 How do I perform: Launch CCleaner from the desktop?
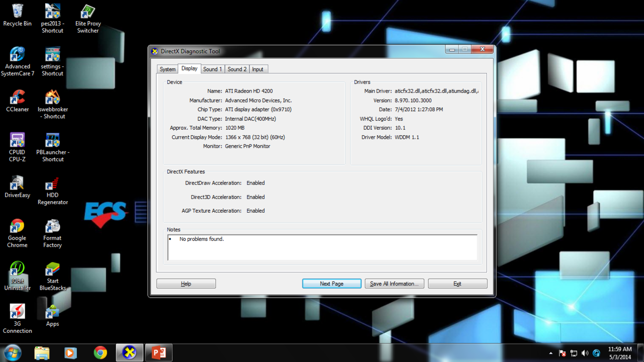18,101
